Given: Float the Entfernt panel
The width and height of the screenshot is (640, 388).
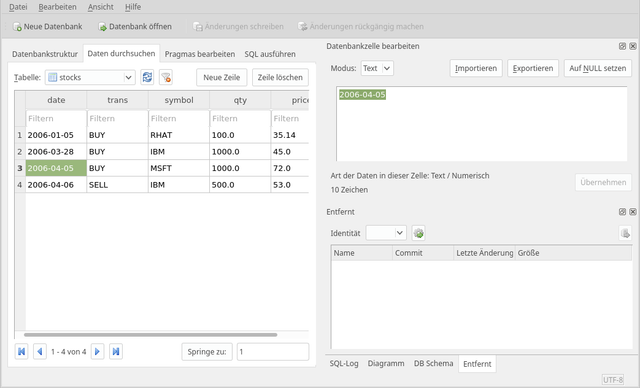Looking at the screenshot, I should click(622, 212).
